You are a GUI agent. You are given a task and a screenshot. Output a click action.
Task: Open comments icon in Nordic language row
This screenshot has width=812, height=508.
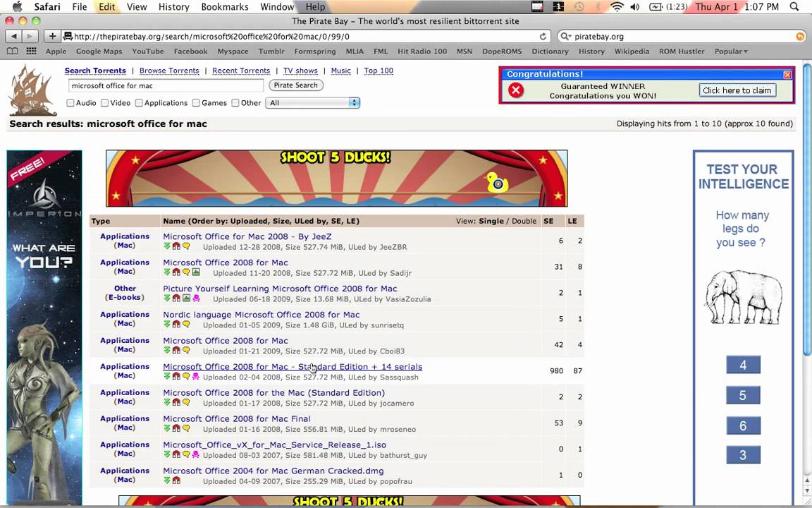pos(186,325)
